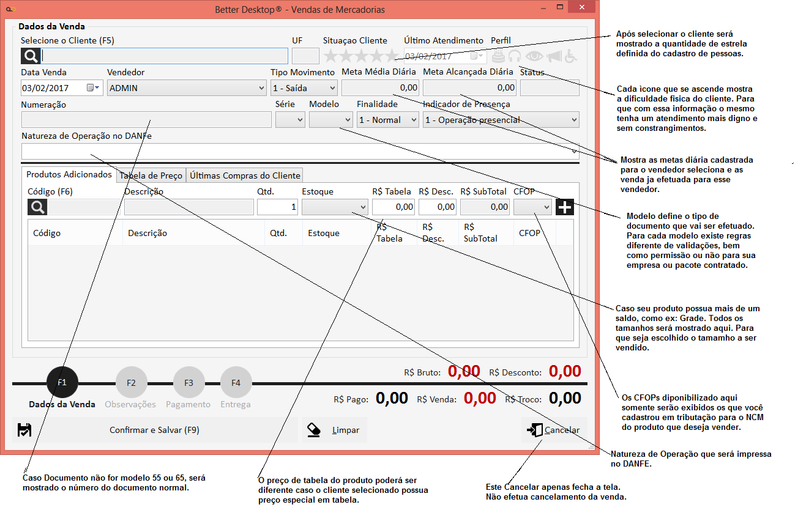Click the headphones profile icon

(515, 56)
